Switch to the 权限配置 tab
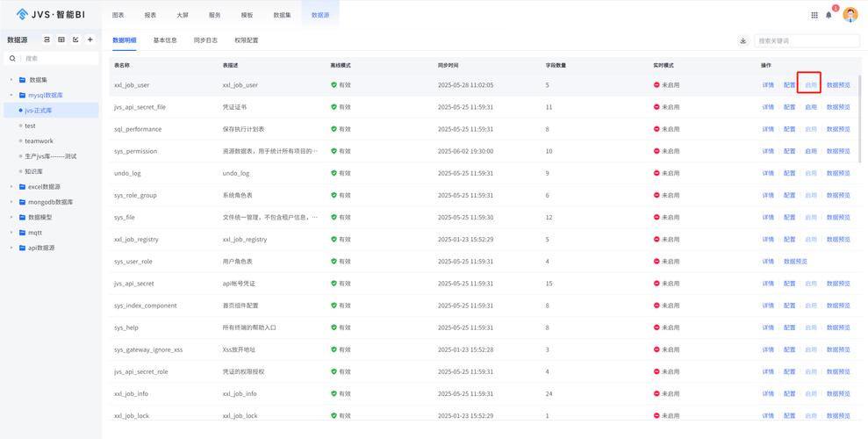The width and height of the screenshot is (868, 439). pyautogui.click(x=246, y=40)
